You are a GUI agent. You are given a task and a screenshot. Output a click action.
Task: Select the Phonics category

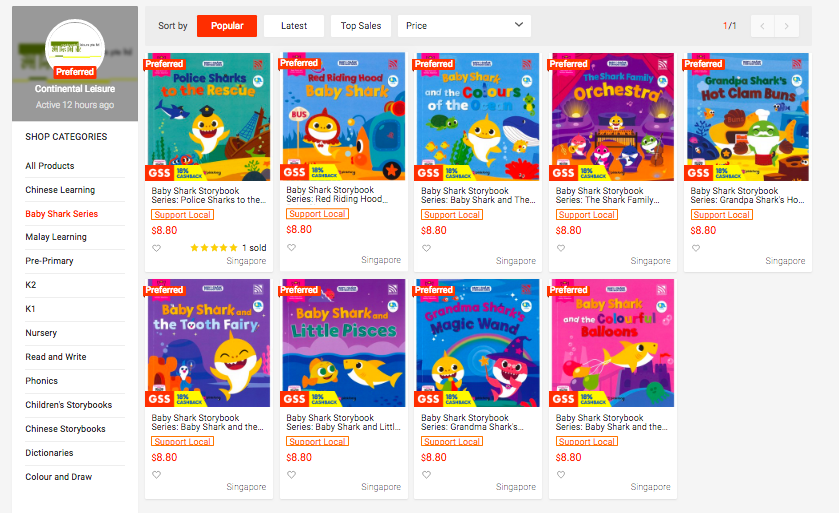coord(41,381)
